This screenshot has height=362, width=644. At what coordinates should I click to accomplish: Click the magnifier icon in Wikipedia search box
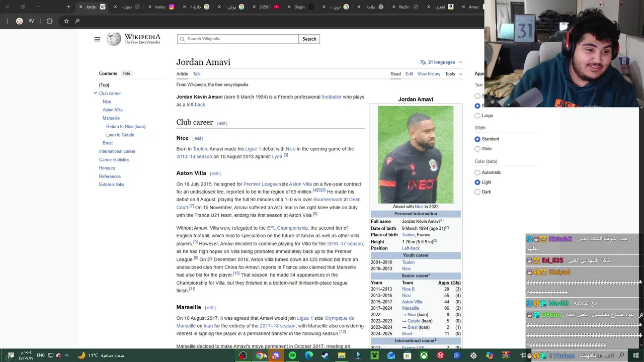pyautogui.click(x=182, y=39)
